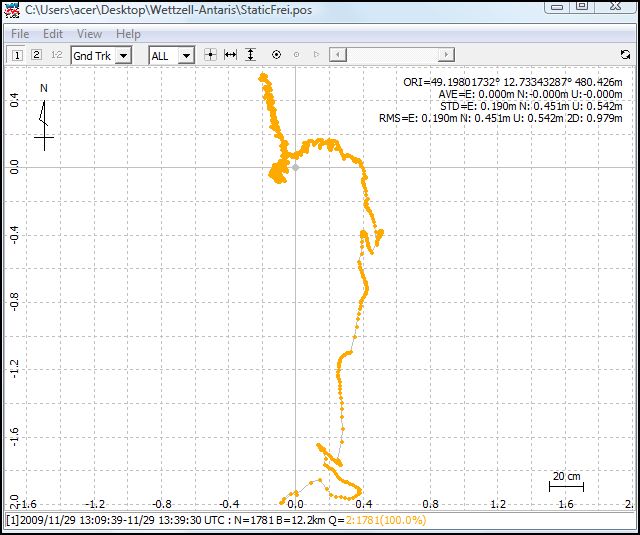Toggle solution 2 display button

pyautogui.click(x=36, y=55)
